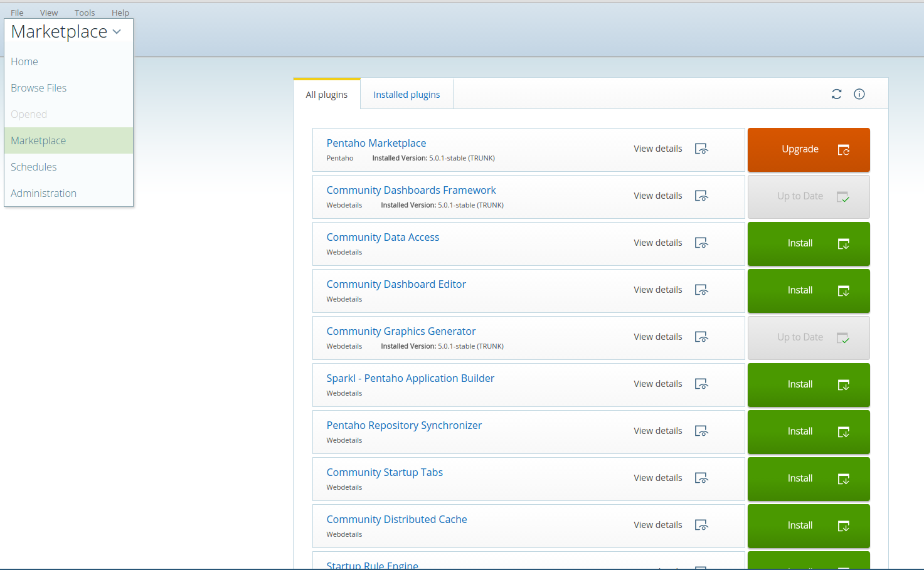Click up-to-date checkmark icon for Community Graphics Generator

844,338
